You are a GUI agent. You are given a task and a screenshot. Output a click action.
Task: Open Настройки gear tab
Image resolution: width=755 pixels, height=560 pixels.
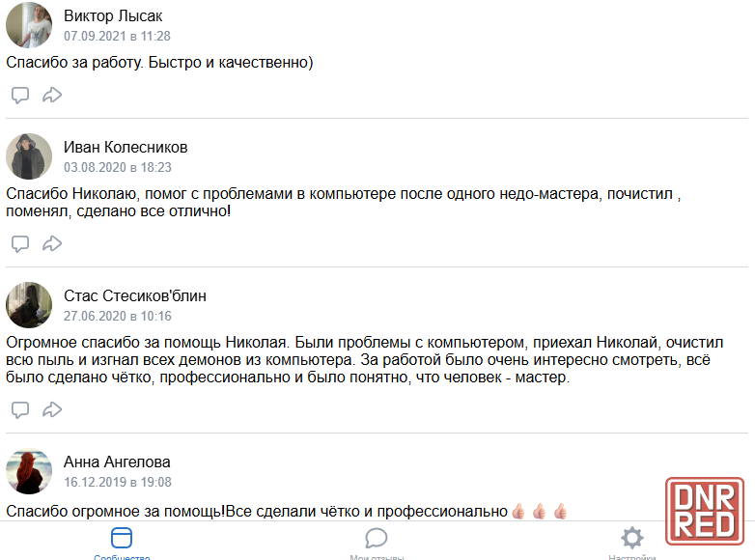click(x=631, y=544)
